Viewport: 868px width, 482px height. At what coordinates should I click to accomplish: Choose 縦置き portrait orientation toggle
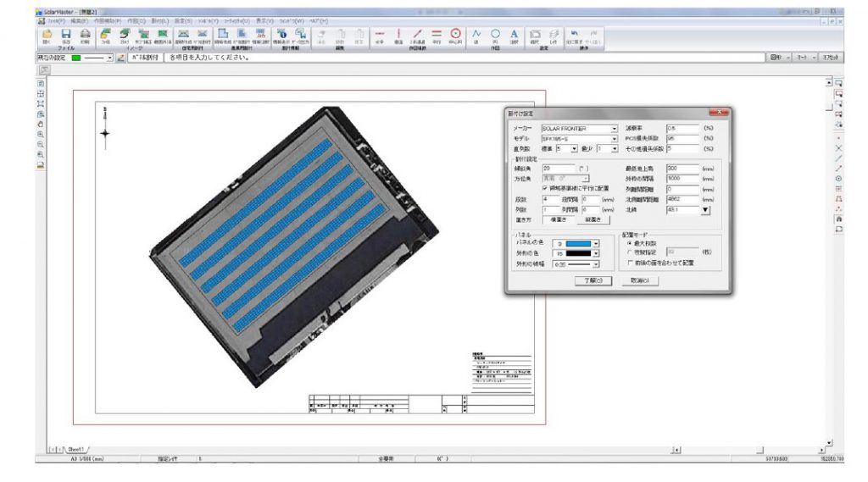[x=593, y=219]
